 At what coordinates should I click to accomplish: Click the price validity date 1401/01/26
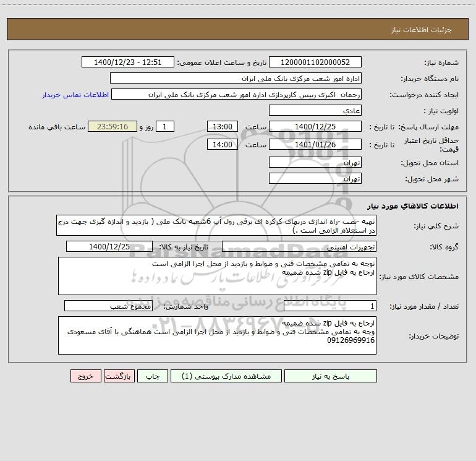(x=315, y=144)
